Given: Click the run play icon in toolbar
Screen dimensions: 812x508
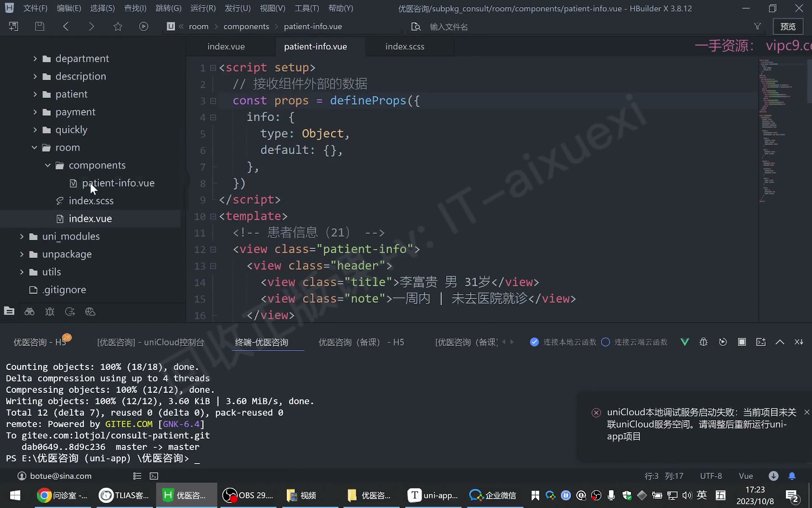Looking at the screenshot, I should pos(143,26).
